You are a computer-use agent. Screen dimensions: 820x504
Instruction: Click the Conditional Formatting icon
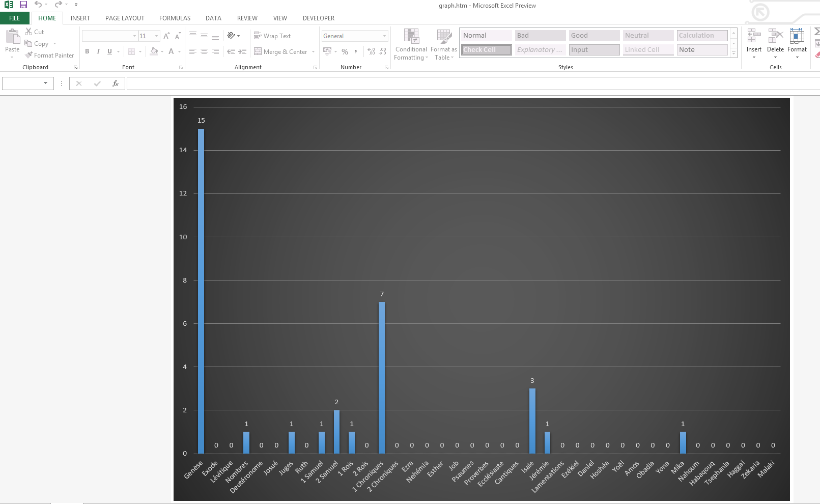point(411,36)
